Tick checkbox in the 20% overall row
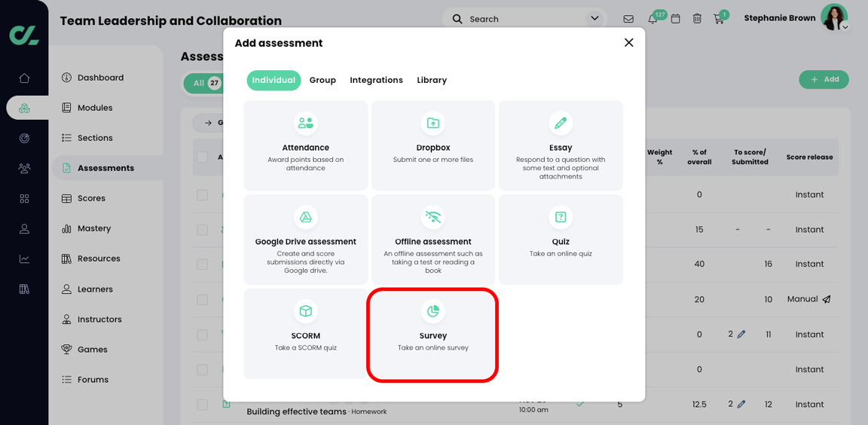This screenshot has height=425, width=868. click(x=202, y=299)
